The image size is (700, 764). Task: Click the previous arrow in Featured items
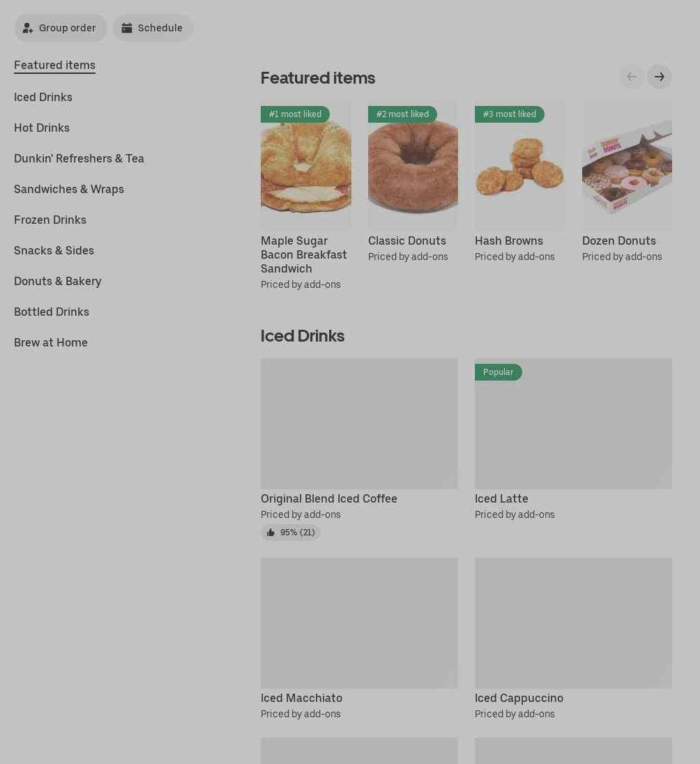pyautogui.click(x=632, y=77)
